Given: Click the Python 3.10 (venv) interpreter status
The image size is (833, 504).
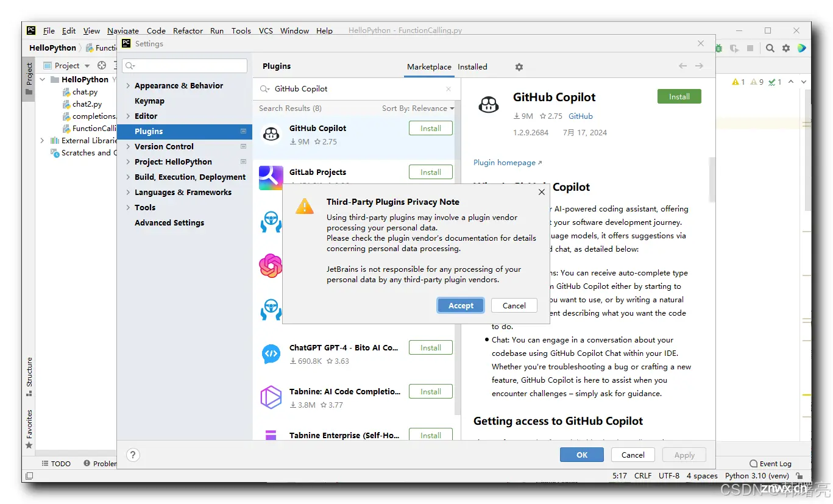Looking at the screenshot, I should coord(757,476).
